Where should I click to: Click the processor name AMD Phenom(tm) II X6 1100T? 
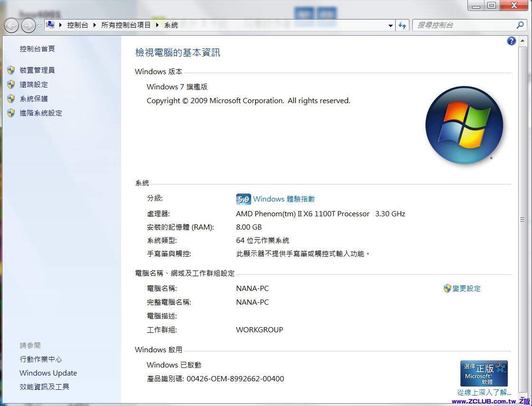pos(303,214)
